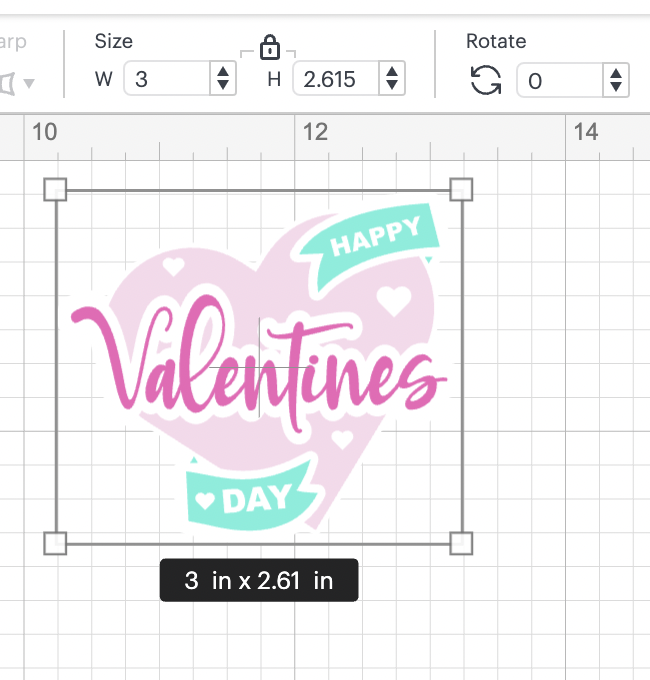Click the H height field showing 2.615
Screen dimensions: 650x680
point(335,80)
